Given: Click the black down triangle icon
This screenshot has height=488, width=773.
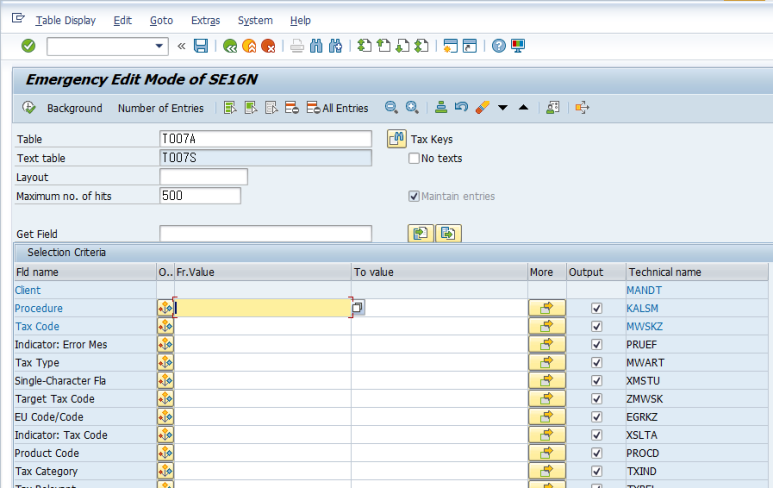Looking at the screenshot, I should 503,107.
